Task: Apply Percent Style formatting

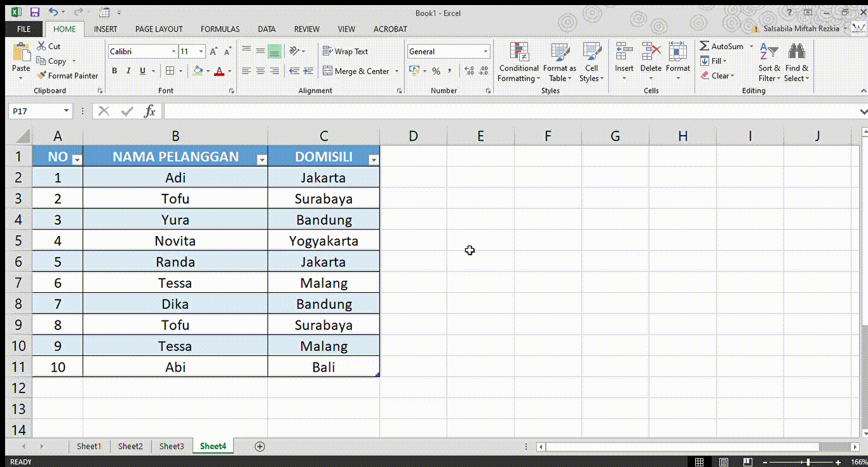Action: point(436,71)
